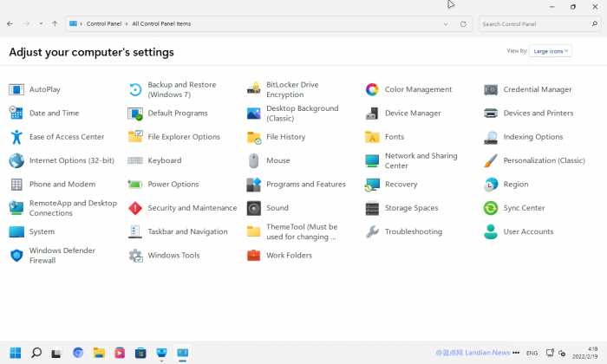Expand the View by Large icons dropdown
Image resolution: width=607 pixels, height=364 pixels.
(x=552, y=51)
